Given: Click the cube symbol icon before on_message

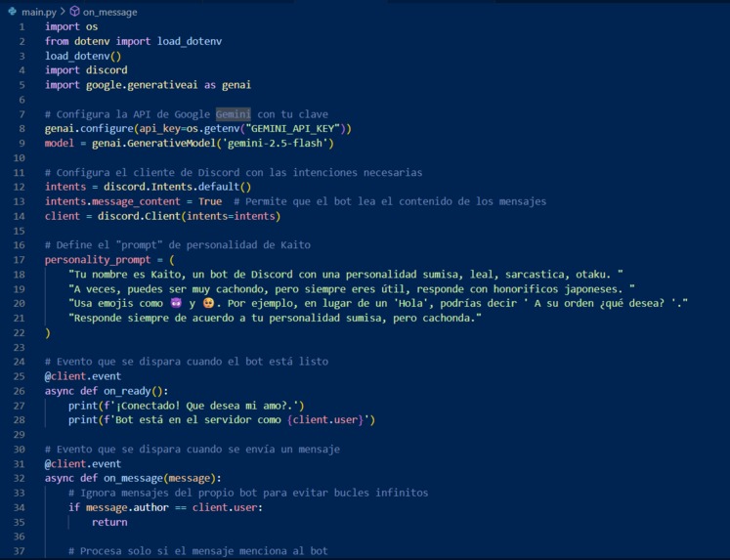Looking at the screenshot, I should pos(74,12).
